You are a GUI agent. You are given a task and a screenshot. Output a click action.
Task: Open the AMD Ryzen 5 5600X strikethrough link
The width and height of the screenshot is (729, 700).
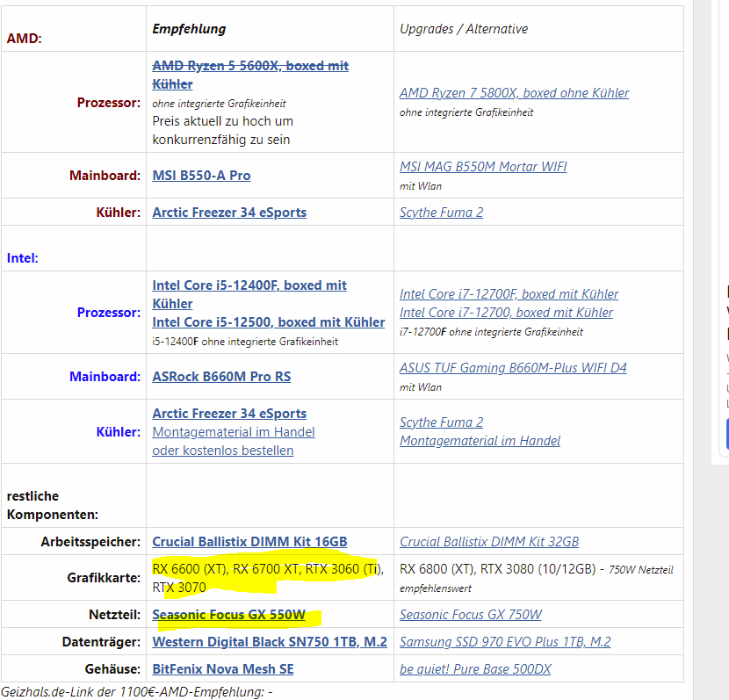250,75
